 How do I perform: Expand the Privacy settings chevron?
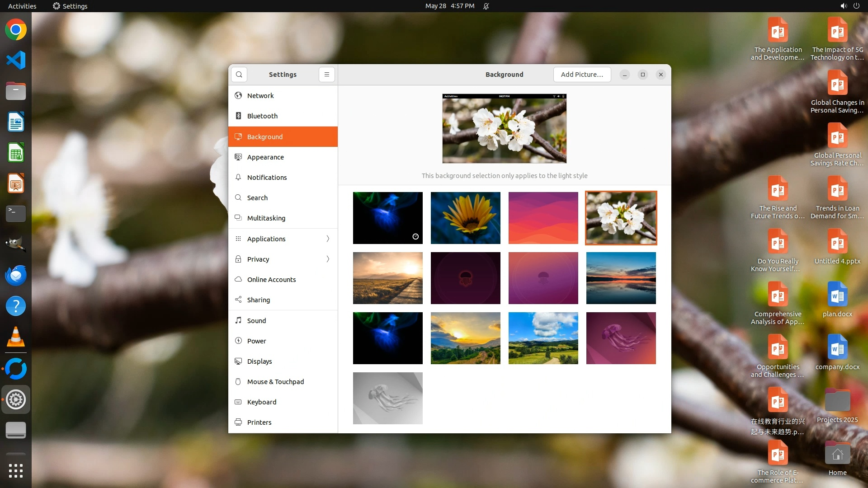coord(328,259)
